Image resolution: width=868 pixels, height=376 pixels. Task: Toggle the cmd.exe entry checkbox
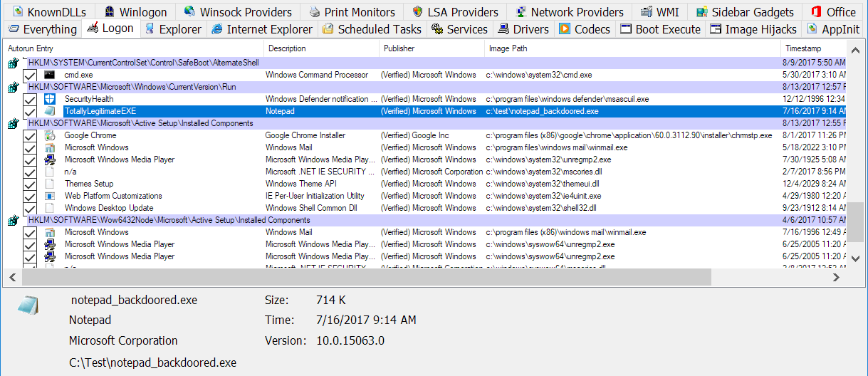[30, 75]
